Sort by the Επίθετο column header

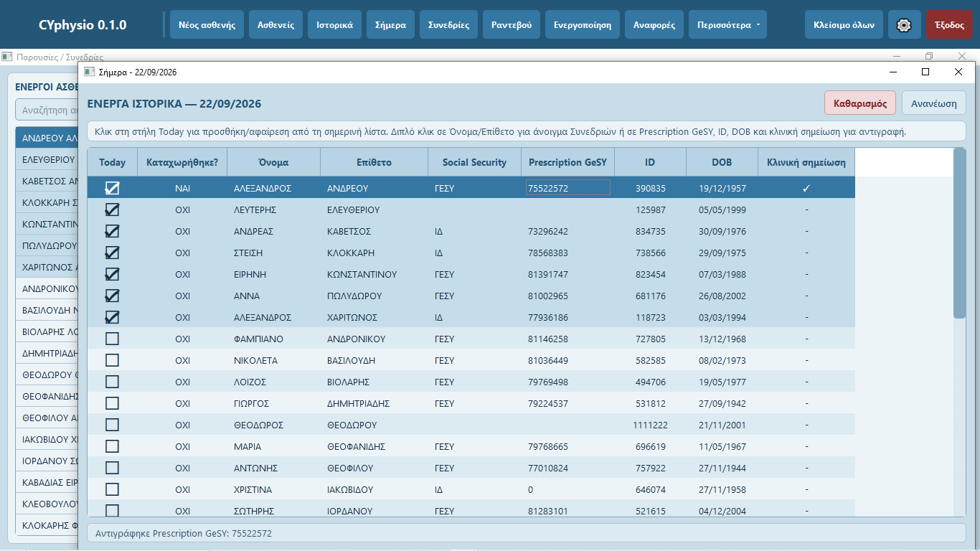(x=374, y=162)
